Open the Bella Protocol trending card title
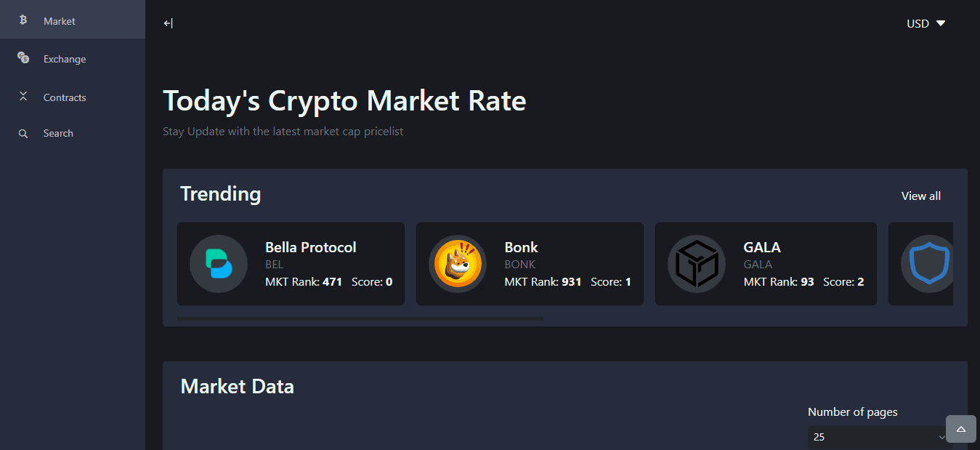This screenshot has height=450, width=980. (311, 247)
